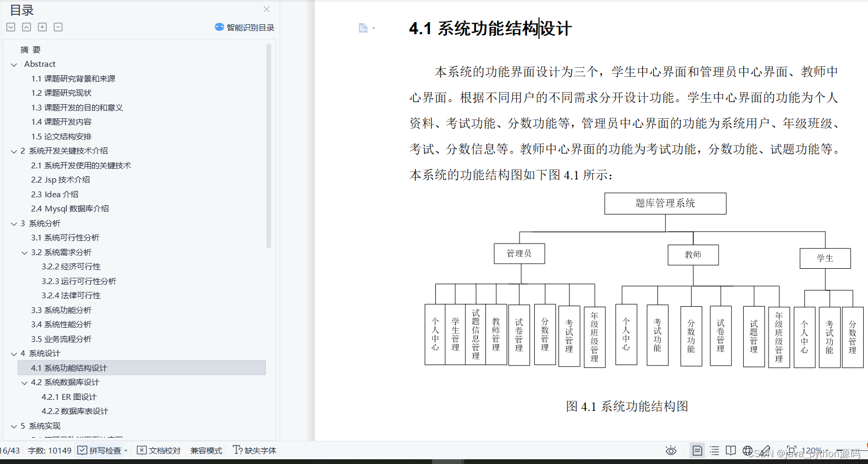The height and width of the screenshot is (464, 868).
Task: Click 智能识别目录 smart outline button
Action: pos(245,27)
